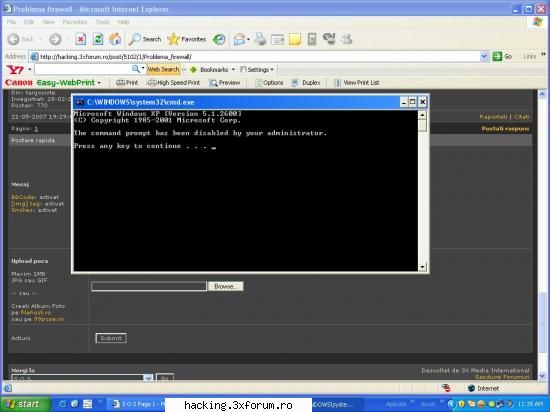
Task: Click the green Go button
Action: coord(502,56)
